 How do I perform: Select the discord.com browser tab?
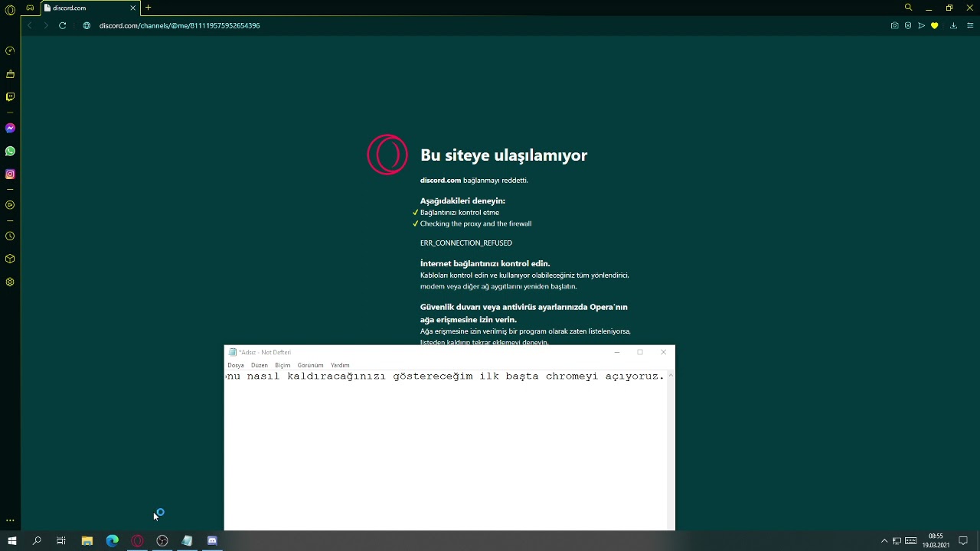click(90, 8)
